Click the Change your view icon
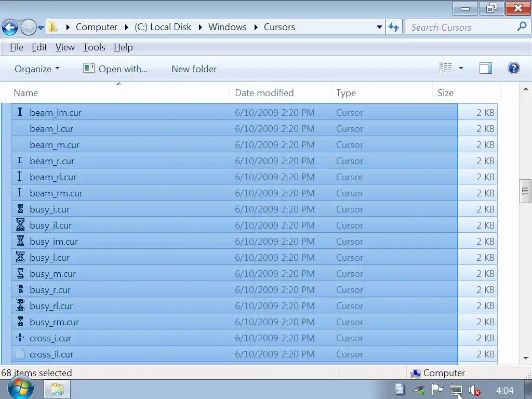Viewport: 532px width, 399px height. click(445, 68)
